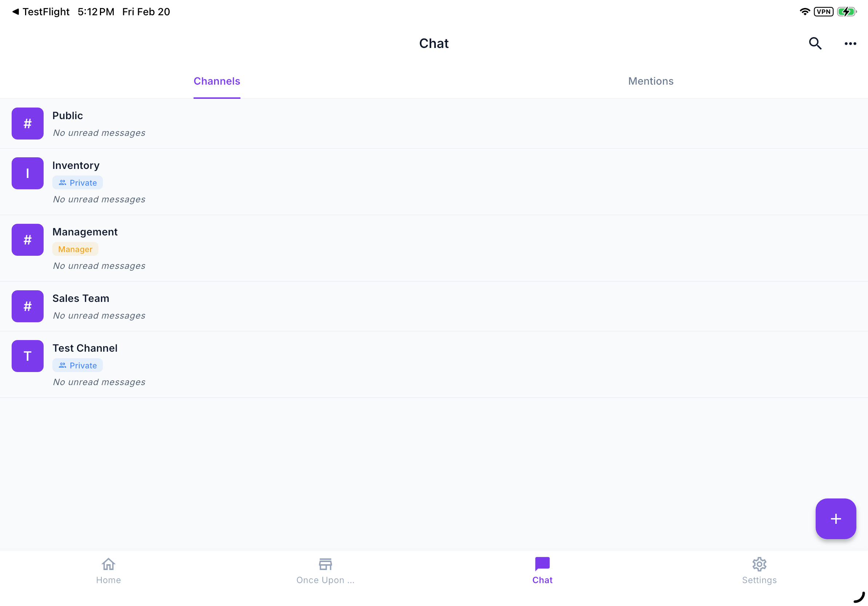Click the Inventory channel 'I' avatar
The image size is (868, 606).
coord(28,173)
